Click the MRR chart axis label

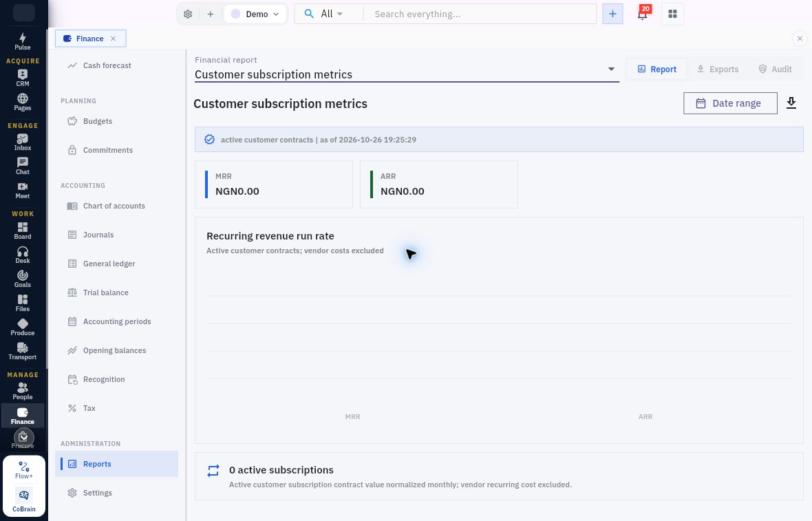click(352, 417)
